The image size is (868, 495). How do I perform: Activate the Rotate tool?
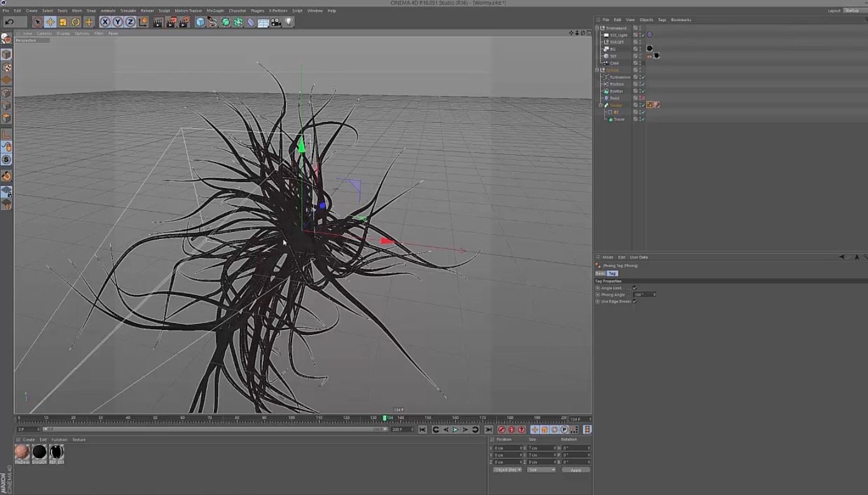point(76,22)
